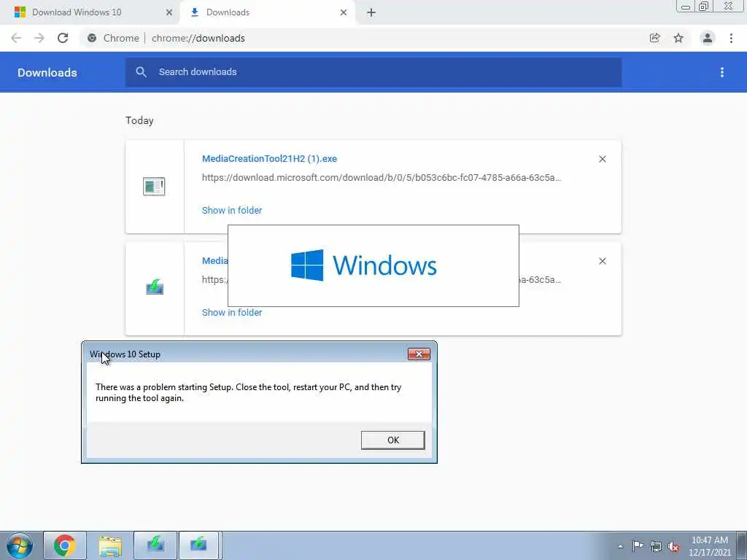Viewport: 747px width, 560px height.
Task: Click the second download's setup file icon
Action: click(155, 287)
